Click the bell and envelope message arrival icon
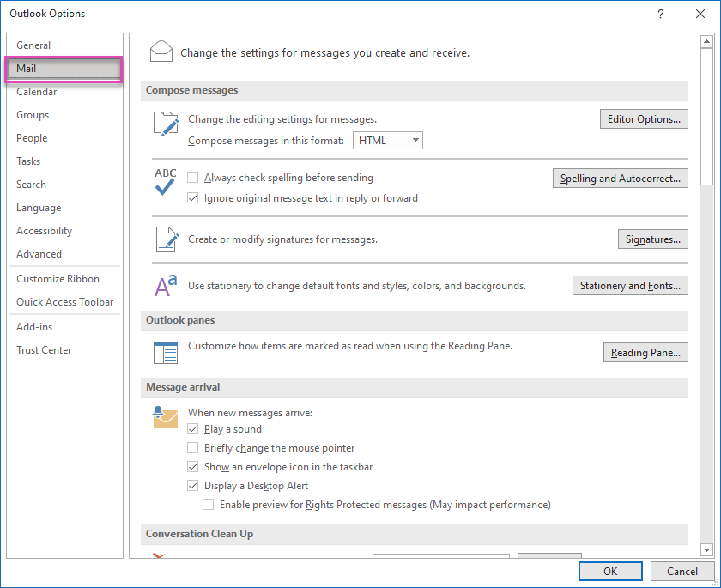721x588 pixels. tap(165, 416)
